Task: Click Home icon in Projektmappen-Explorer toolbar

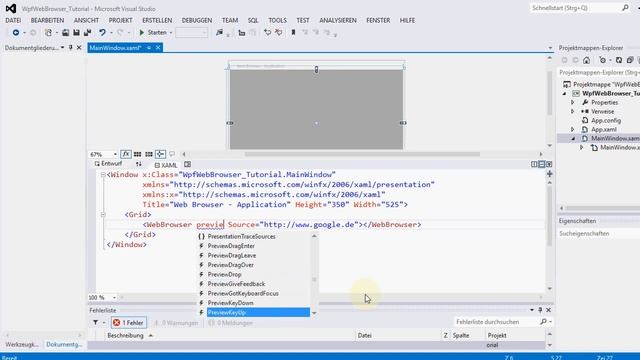Action: pyautogui.click(x=587, y=60)
